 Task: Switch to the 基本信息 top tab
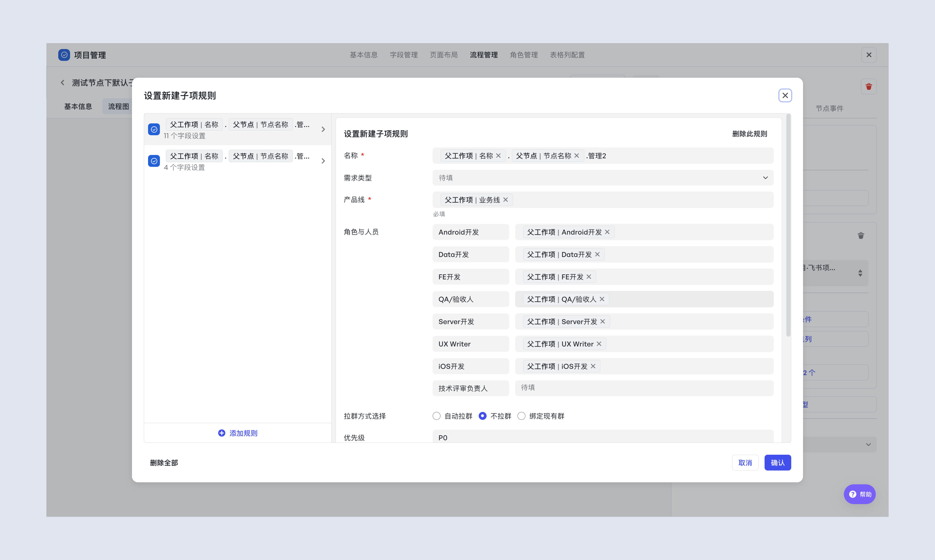tap(363, 55)
